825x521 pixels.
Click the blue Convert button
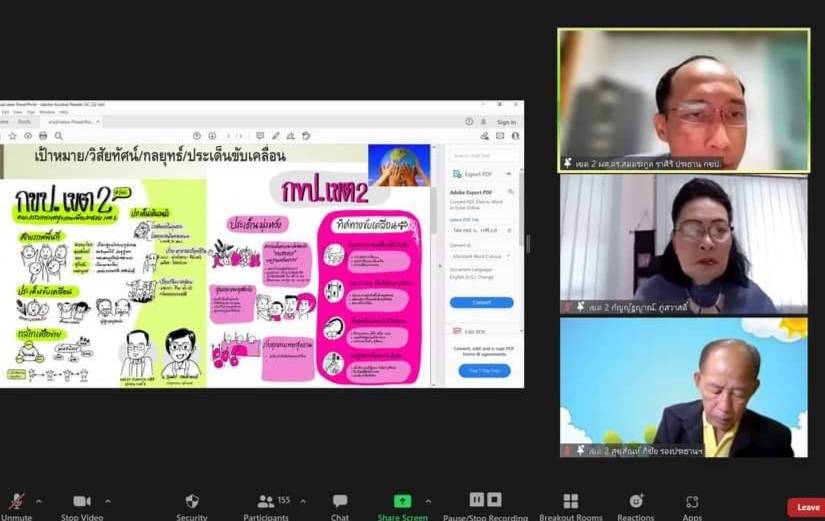tap(481, 302)
